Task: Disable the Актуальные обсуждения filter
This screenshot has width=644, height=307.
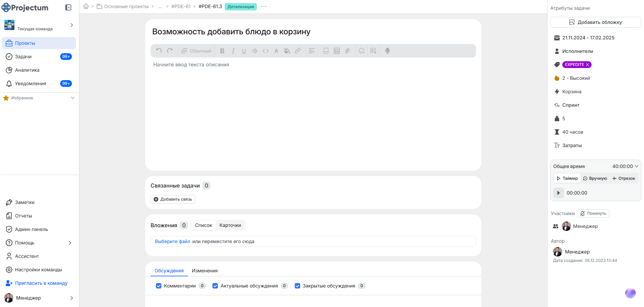Action: [215, 286]
